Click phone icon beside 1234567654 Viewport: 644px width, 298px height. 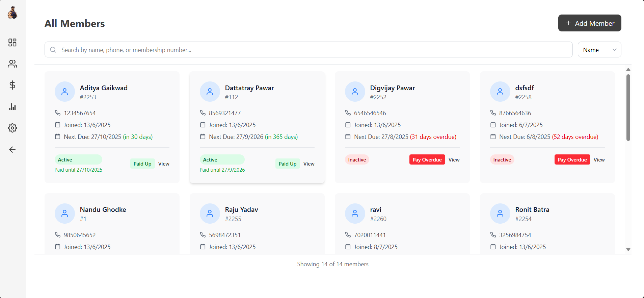coord(58,113)
